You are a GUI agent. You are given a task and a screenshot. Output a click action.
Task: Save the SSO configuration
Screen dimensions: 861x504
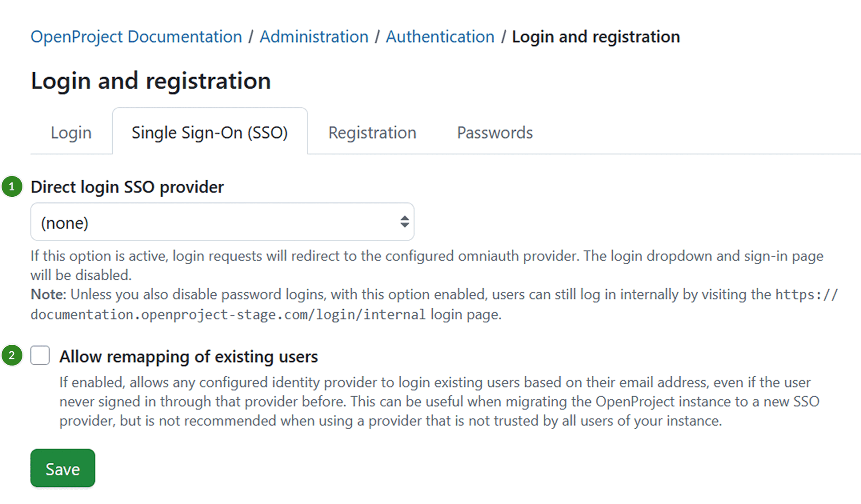click(62, 468)
